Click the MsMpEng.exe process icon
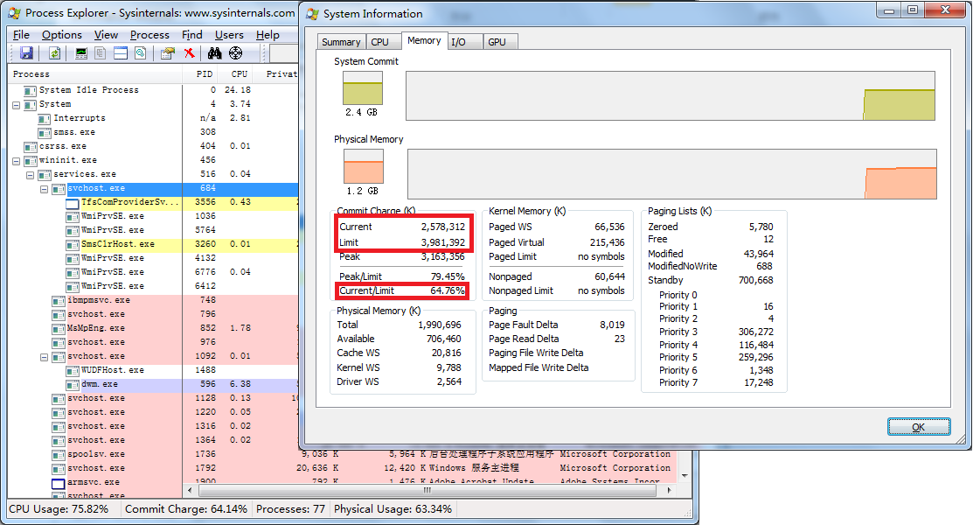 tap(58, 328)
